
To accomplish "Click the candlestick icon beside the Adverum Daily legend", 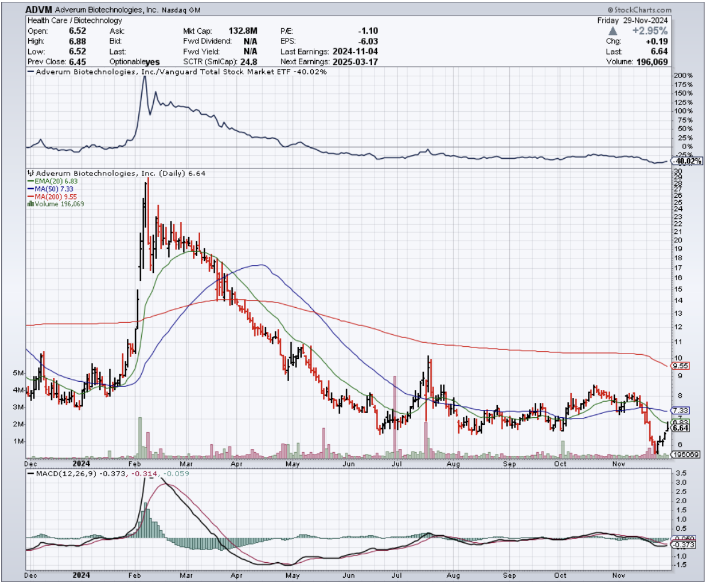I will pos(31,173).
